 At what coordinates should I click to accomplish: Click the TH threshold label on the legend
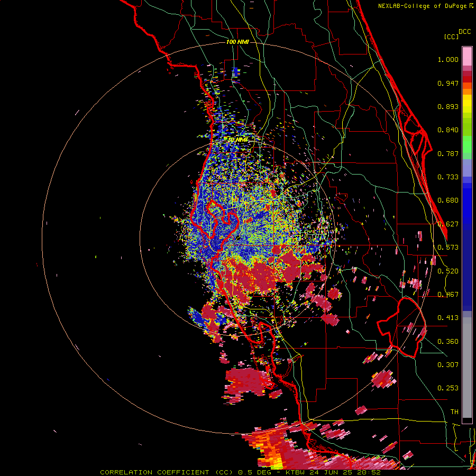click(x=454, y=412)
